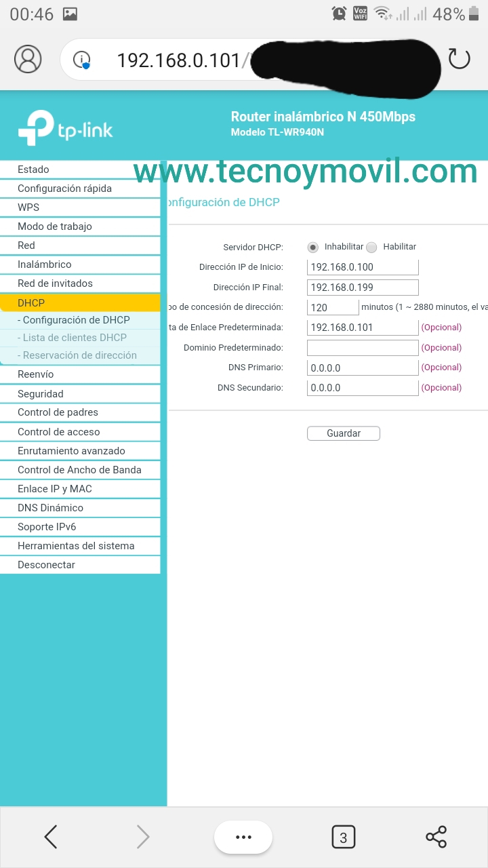Open Enlace IP y MAC menu
Viewport: 488px width, 868px height.
tap(80, 489)
